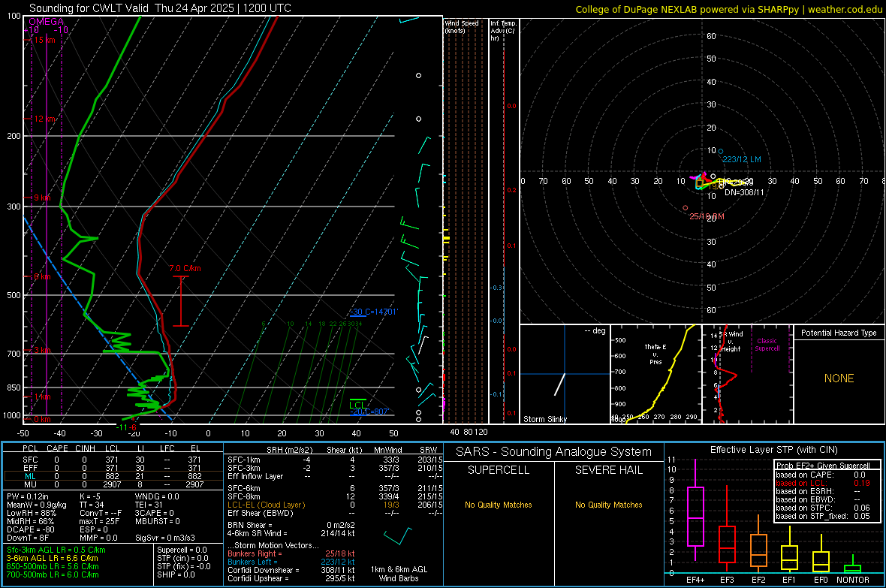The width and height of the screenshot is (886, 588).
Task: Click the 3-6km AGL LR = 6.6 C/km line
Action: [x=52, y=558]
